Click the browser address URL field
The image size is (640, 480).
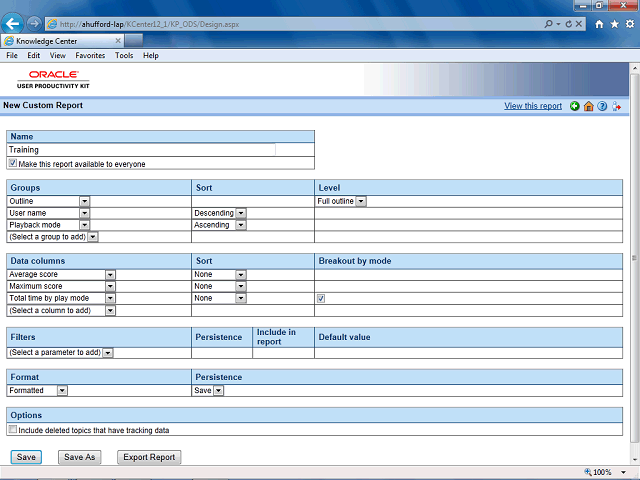point(294,24)
